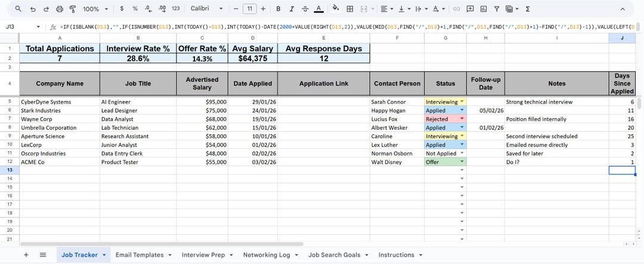Open status dropdown for Wayne Corp Rejected
The image size is (644, 264).
point(462,119)
